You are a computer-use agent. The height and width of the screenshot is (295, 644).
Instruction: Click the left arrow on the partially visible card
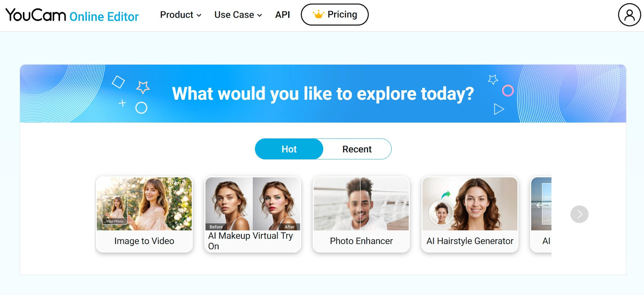[x=540, y=205]
